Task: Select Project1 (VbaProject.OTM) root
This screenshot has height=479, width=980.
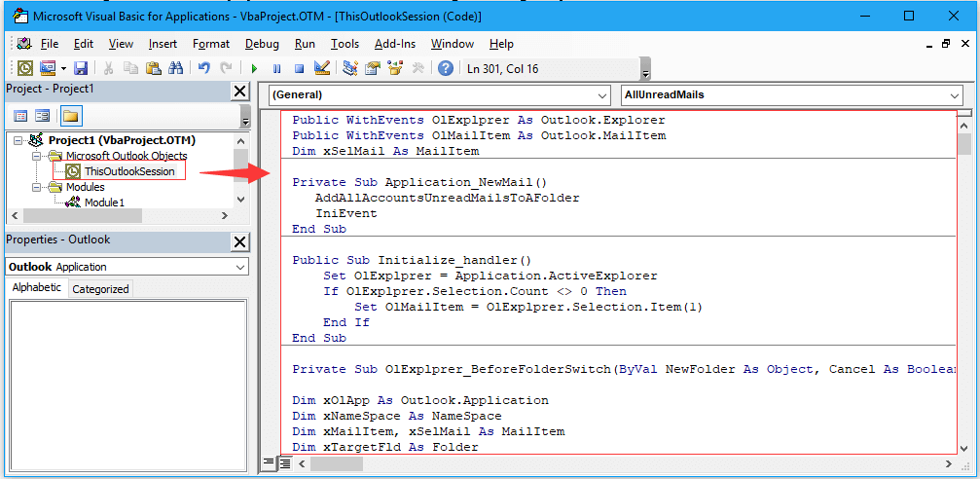Action: (122, 140)
